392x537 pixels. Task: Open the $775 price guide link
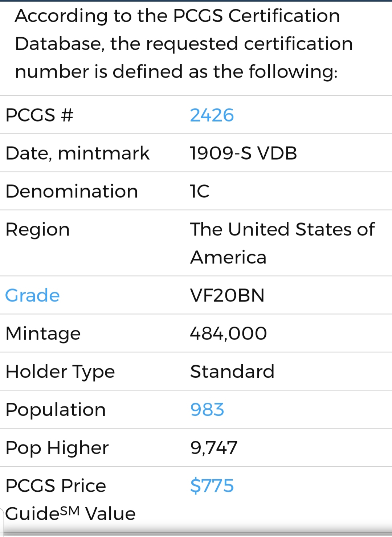[212, 485]
